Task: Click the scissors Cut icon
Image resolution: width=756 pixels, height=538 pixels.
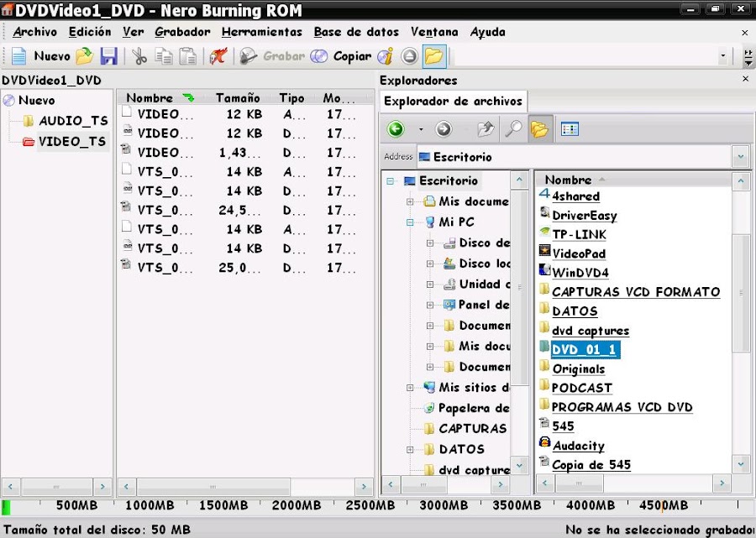Action: coord(139,56)
